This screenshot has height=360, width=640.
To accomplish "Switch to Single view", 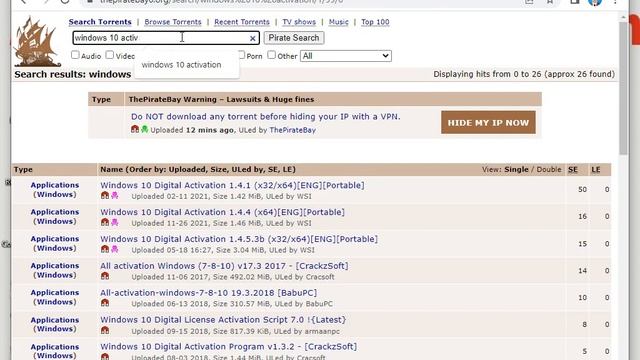I will tap(516, 169).
